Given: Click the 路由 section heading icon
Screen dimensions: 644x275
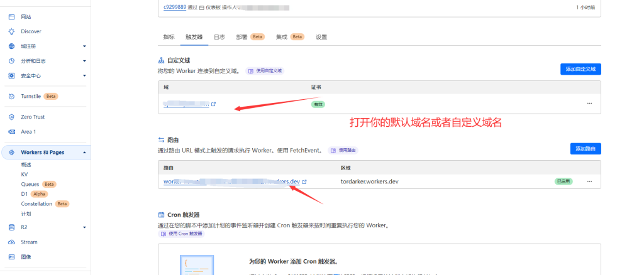Looking at the screenshot, I should click(x=161, y=140).
